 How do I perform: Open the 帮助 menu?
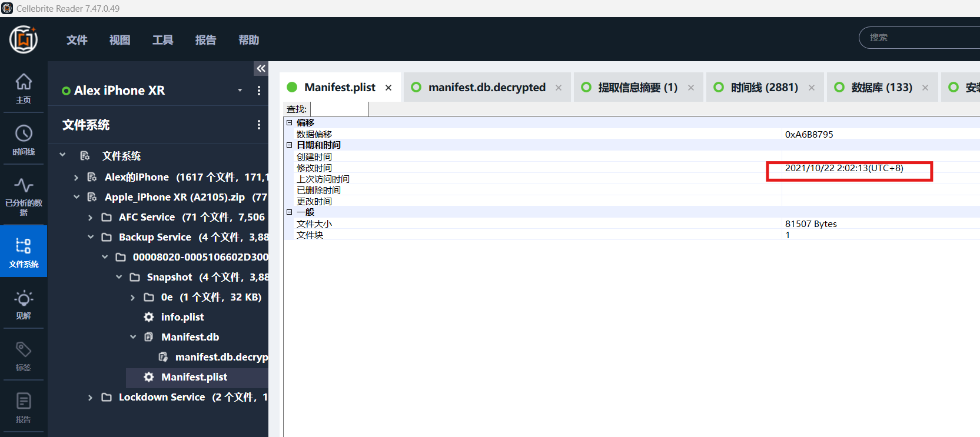click(249, 40)
